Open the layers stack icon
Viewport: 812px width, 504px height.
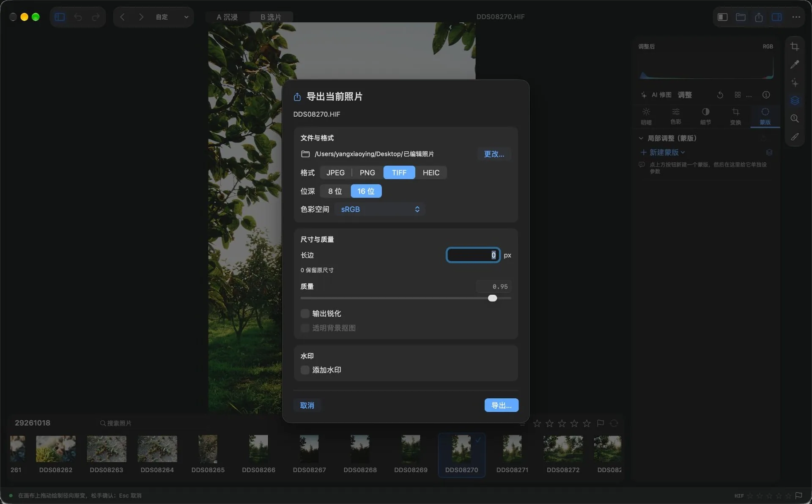tap(795, 101)
